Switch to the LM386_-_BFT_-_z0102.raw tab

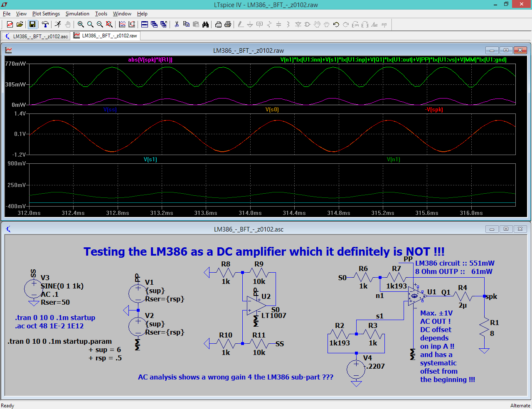[x=106, y=36]
